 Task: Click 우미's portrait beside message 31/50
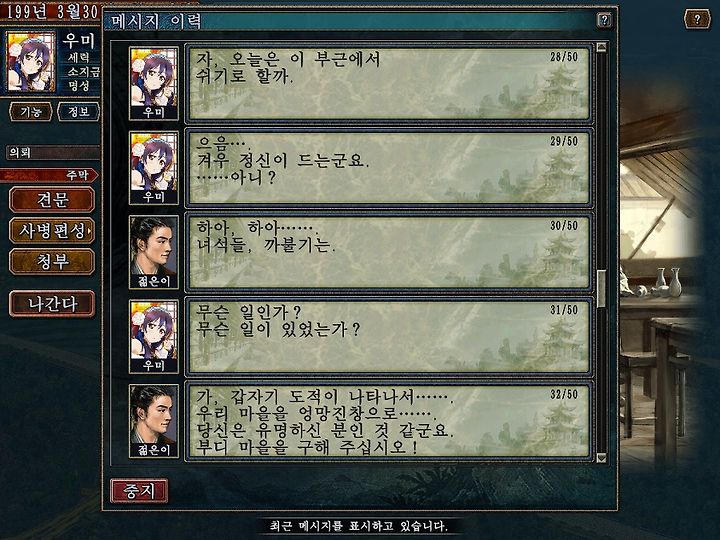154,336
